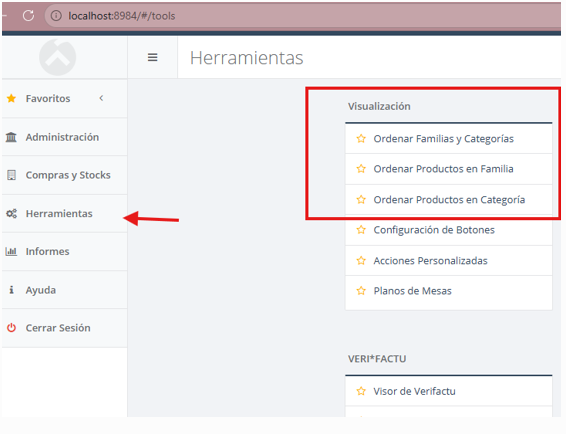Open Ordenar Productos en Categoría
This screenshot has width=566, height=434.
click(x=449, y=200)
